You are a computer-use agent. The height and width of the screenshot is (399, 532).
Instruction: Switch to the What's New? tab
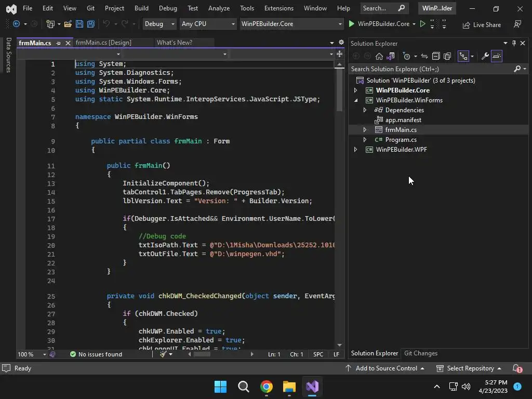pyautogui.click(x=175, y=43)
